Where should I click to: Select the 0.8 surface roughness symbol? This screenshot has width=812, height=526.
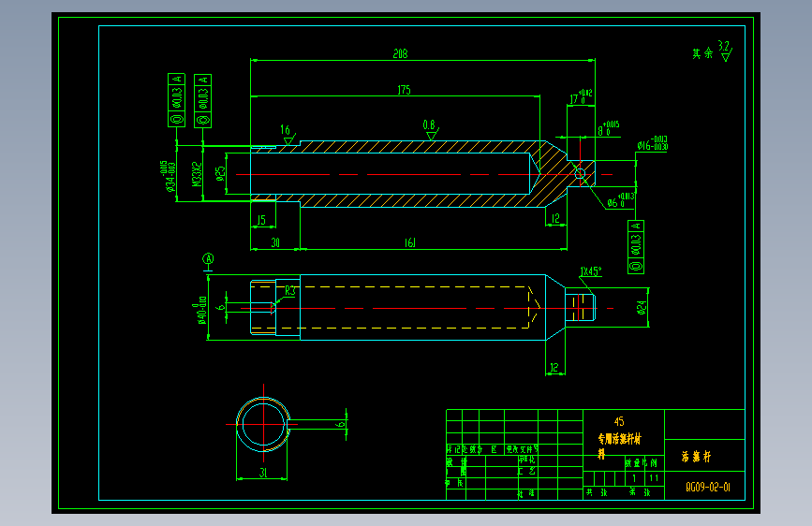tap(430, 130)
